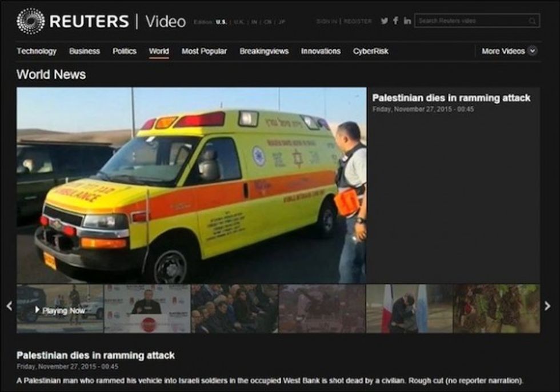Click the Reuters logo icon

coord(30,21)
